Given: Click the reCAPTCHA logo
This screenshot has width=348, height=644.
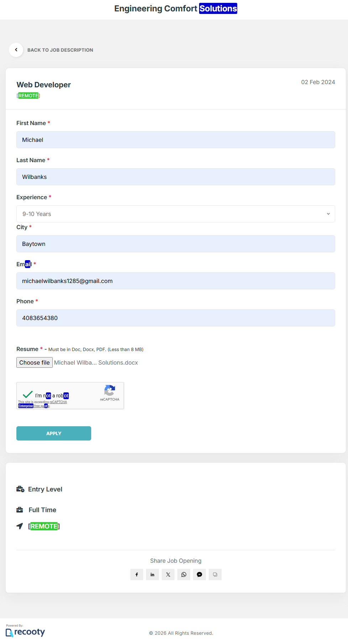Looking at the screenshot, I should click(109, 391).
